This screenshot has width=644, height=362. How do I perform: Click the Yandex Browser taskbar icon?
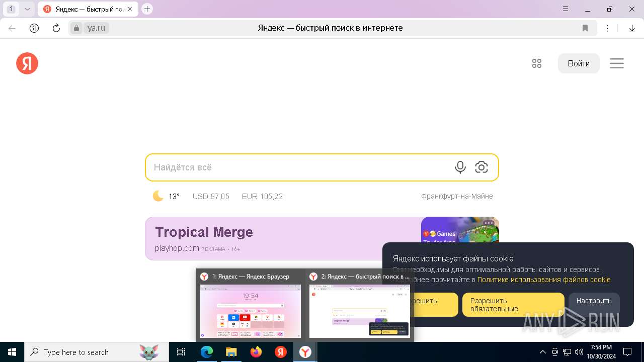305,352
